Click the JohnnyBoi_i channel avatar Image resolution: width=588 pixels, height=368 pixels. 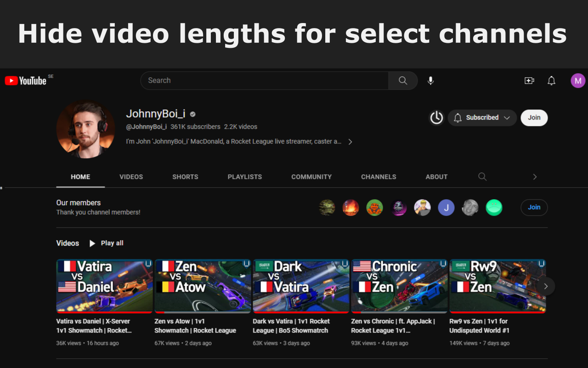(x=85, y=129)
